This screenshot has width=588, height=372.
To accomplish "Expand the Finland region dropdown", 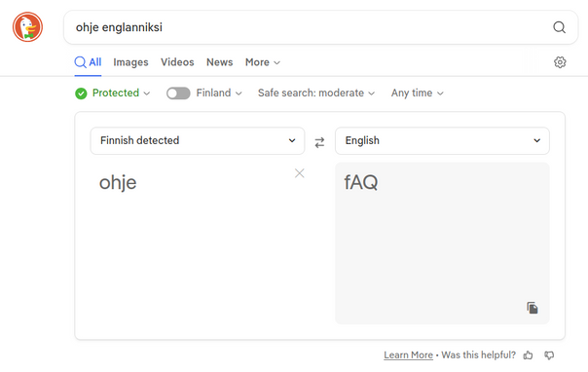I will coord(219,93).
